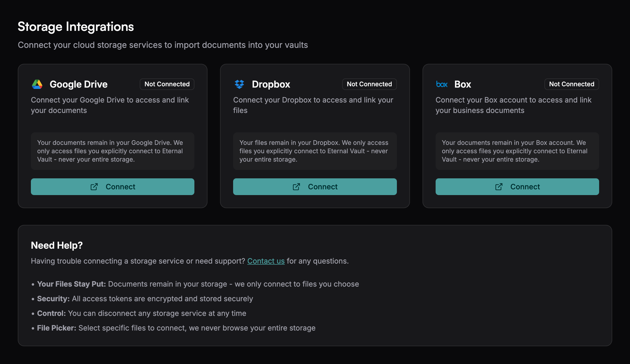
Task: Click the Storage Integrations page heading
Action: tap(76, 27)
